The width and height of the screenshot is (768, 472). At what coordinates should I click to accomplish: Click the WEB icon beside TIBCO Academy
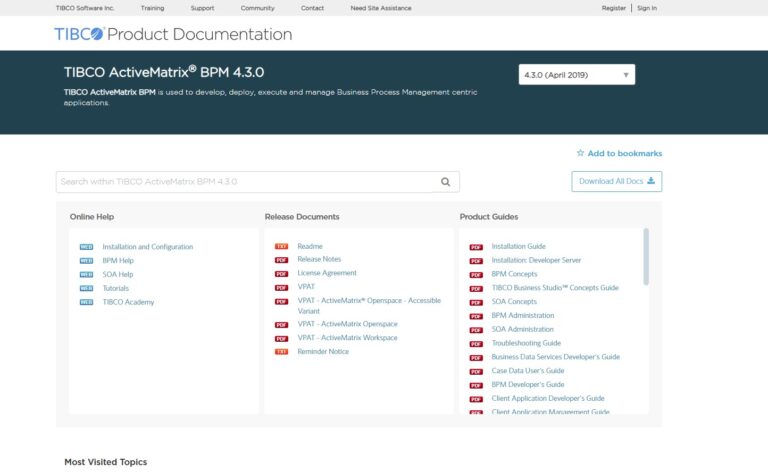pos(86,302)
